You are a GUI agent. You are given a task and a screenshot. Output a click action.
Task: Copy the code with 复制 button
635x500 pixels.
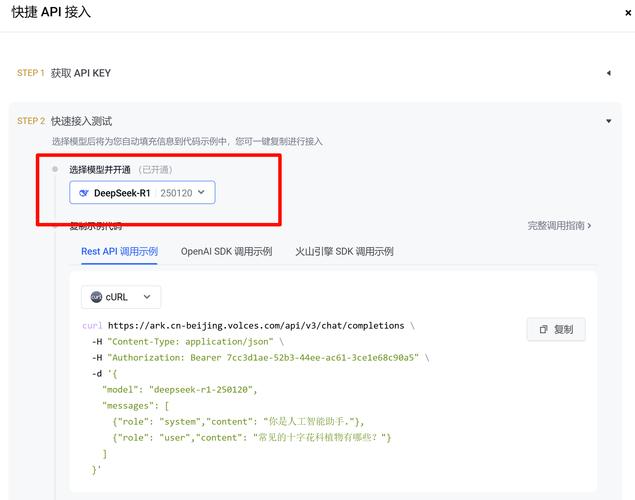click(x=556, y=330)
